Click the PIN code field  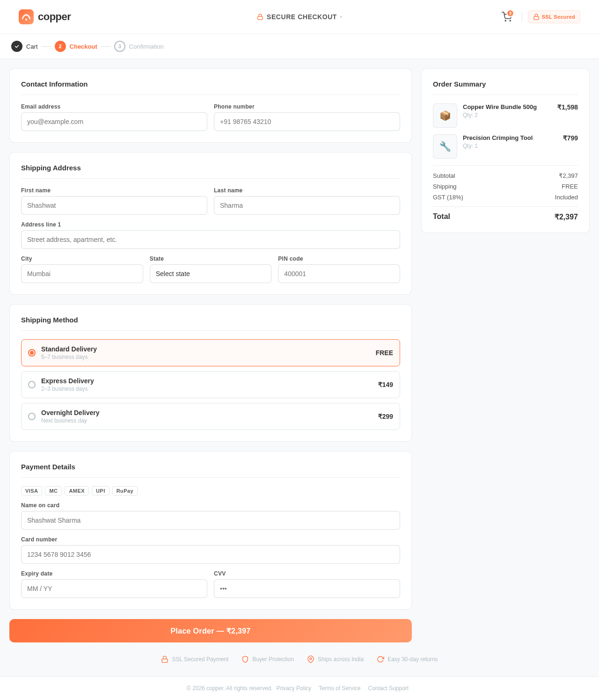point(339,274)
